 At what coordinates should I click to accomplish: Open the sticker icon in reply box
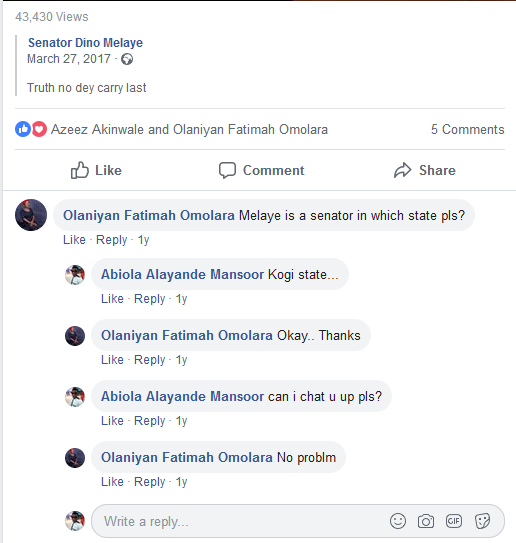(482, 521)
